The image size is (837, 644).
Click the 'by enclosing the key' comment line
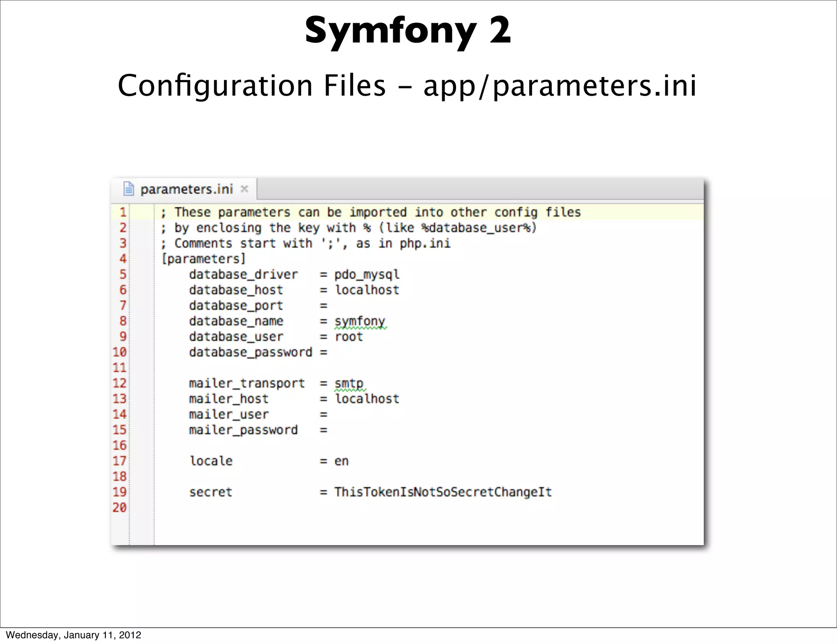[349, 228]
